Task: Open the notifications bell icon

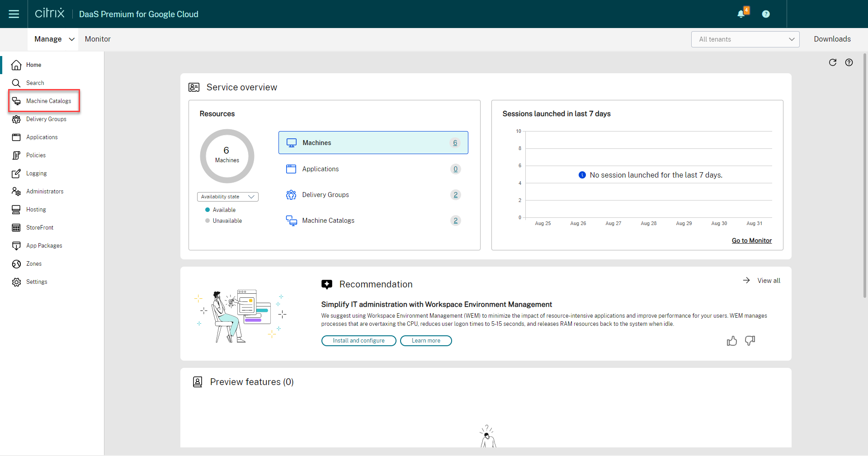Action: [x=741, y=14]
